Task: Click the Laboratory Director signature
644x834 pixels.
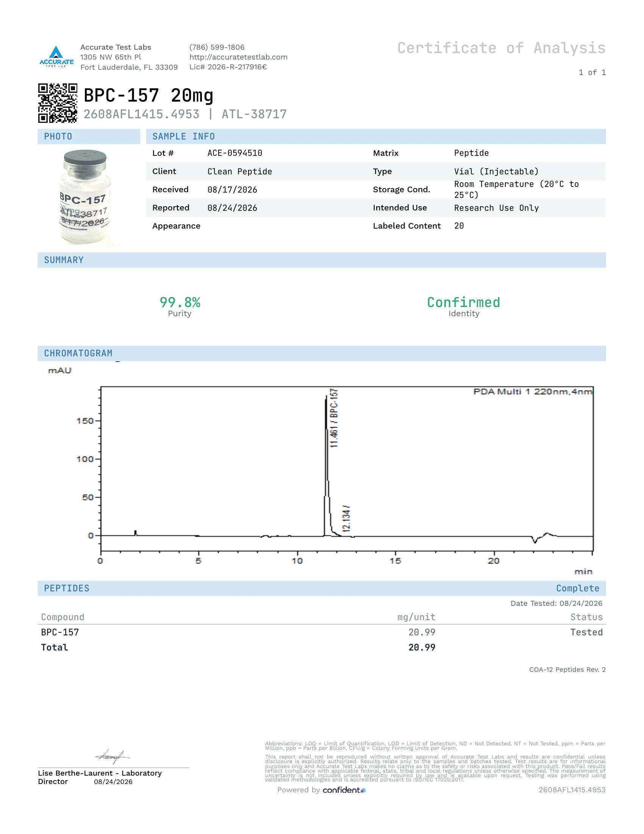Action: 113,756
